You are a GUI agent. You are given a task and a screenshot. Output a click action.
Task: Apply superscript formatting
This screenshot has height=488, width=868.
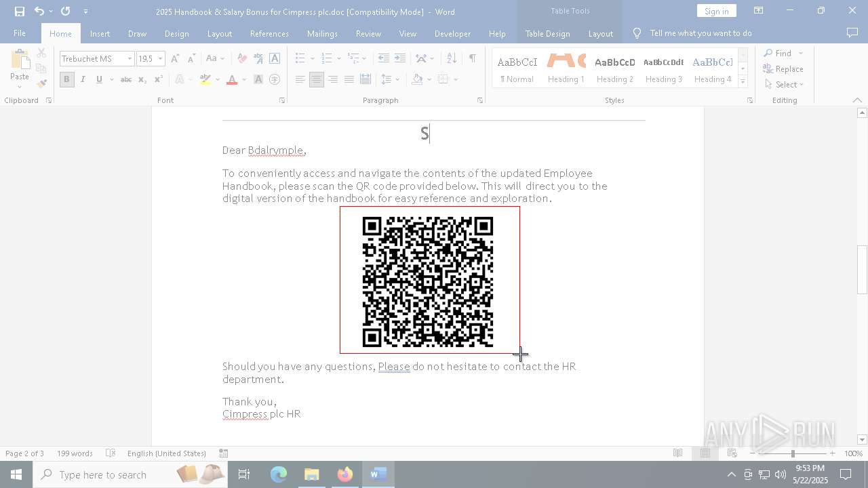point(158,79)
